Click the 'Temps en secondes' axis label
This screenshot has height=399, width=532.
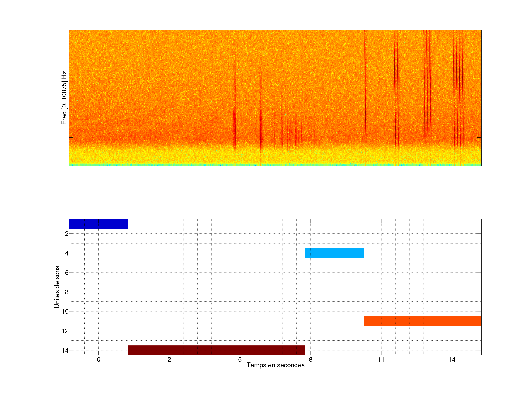[275, 365]
